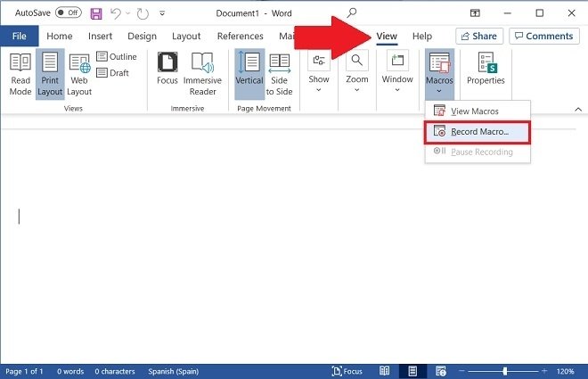Screen dimensions: 588x379
Task: Switch to the Home tab
Action: (60, 36)
